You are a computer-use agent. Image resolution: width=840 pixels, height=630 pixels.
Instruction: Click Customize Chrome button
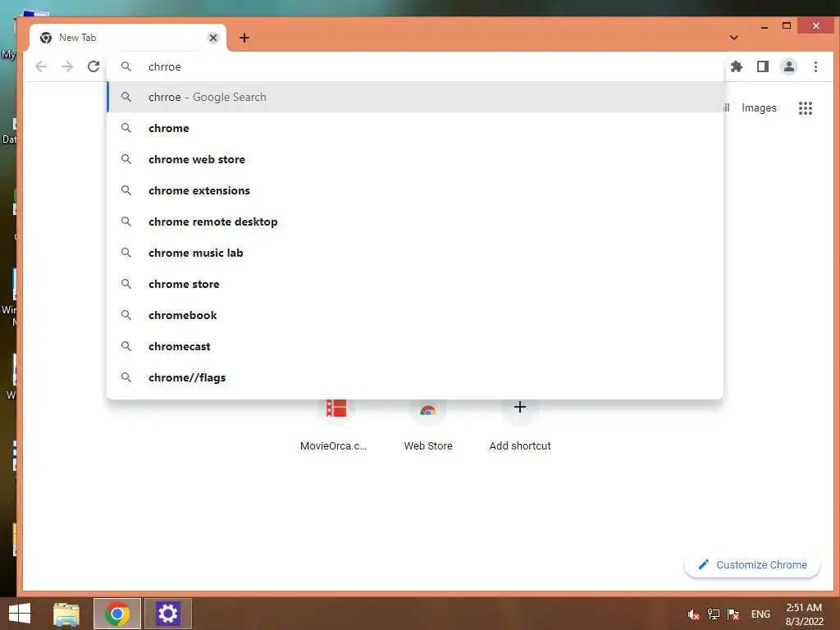752,564
